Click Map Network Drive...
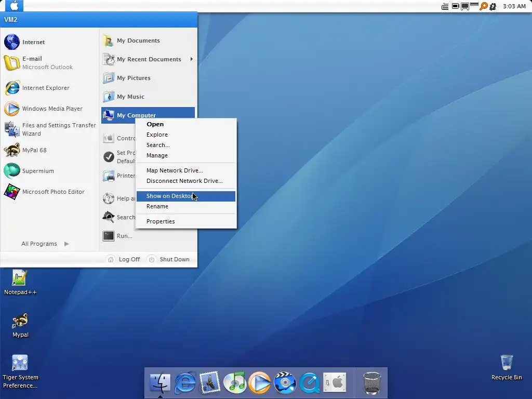 tap(186, 170)
